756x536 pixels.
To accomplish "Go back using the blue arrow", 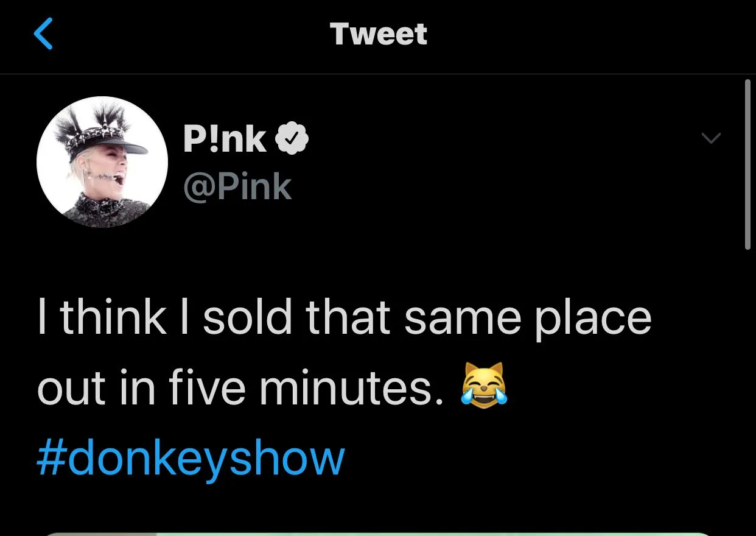I will pos(43,33).
